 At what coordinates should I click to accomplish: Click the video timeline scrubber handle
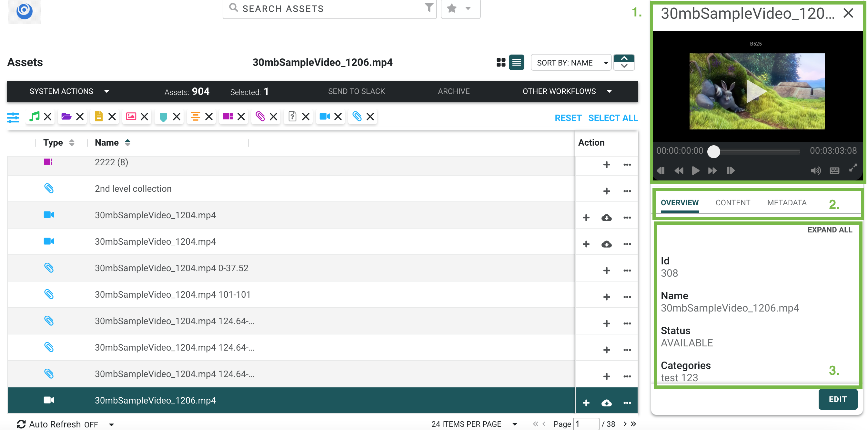(713, 151)
